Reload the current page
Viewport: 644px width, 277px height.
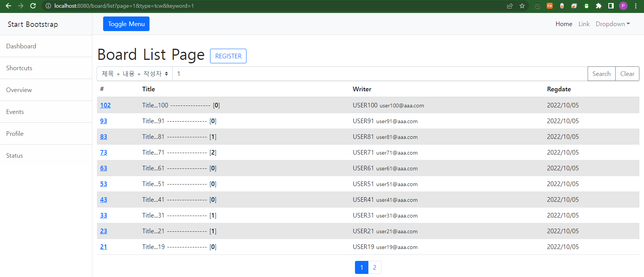(x=33, y=6)
